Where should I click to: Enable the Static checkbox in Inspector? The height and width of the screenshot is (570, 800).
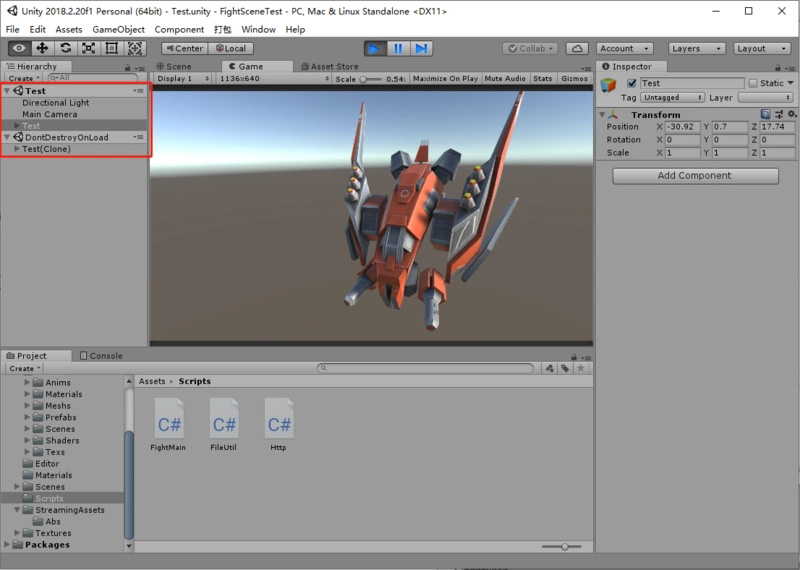753,84
